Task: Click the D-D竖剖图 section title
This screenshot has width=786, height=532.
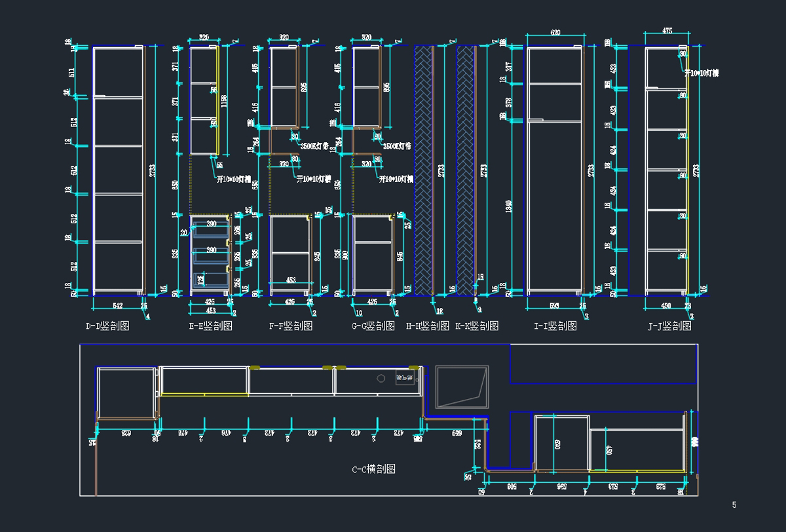Action: (x=107, y=326)
